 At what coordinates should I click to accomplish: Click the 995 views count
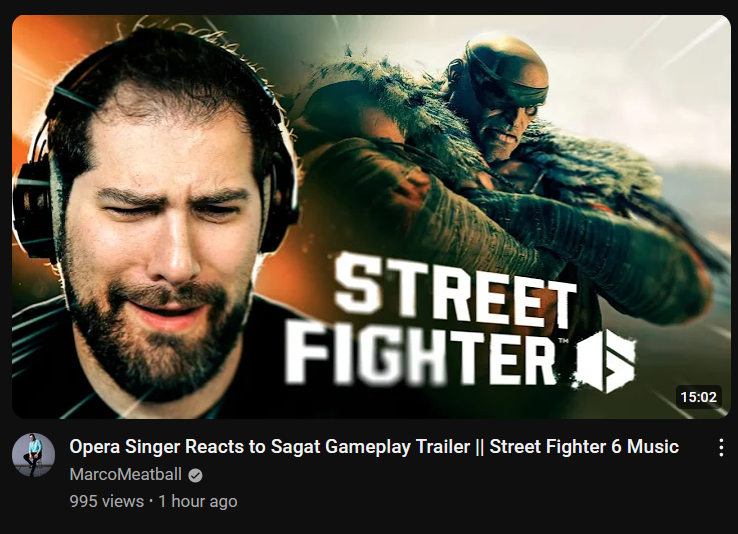point(107,502)
